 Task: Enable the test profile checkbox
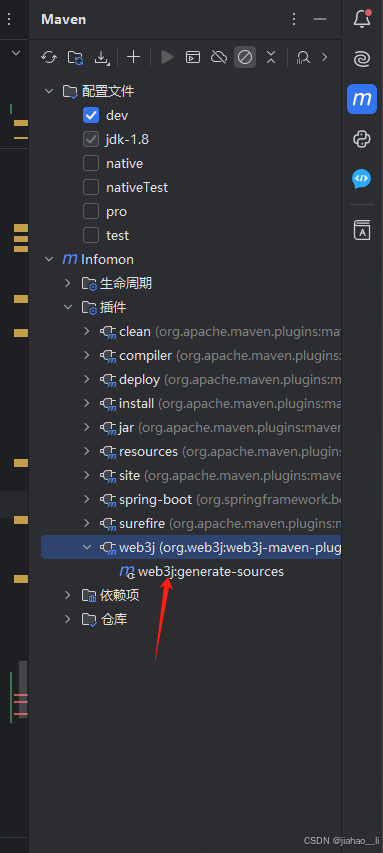(91, 235)
